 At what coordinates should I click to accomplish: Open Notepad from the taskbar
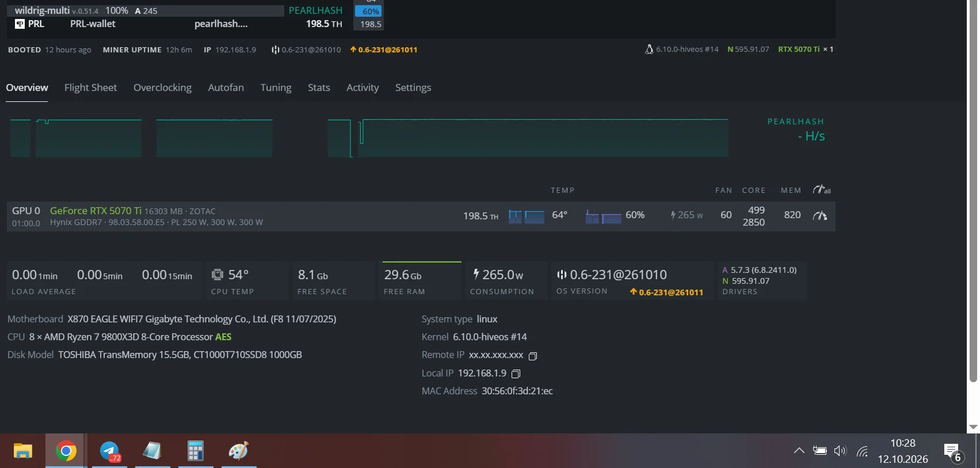coord(152,451)
